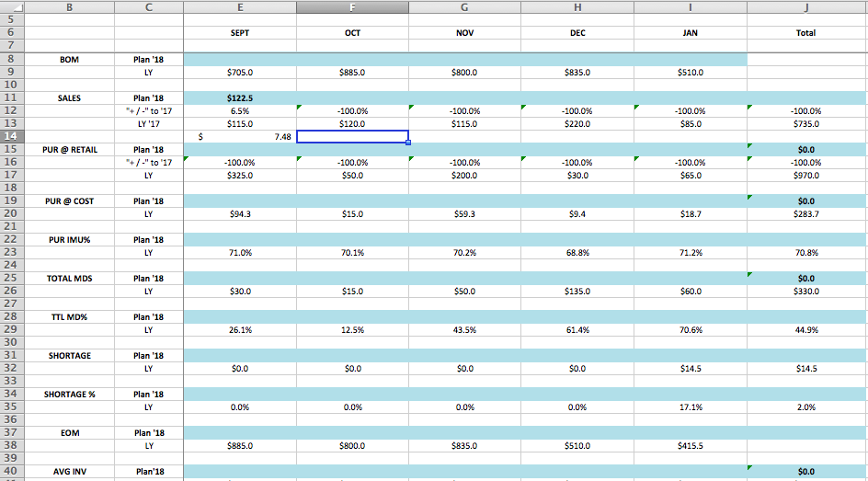This screenshot has height=481, width=868.
Task: Select the AVG INV label cell
Action: 69,471
